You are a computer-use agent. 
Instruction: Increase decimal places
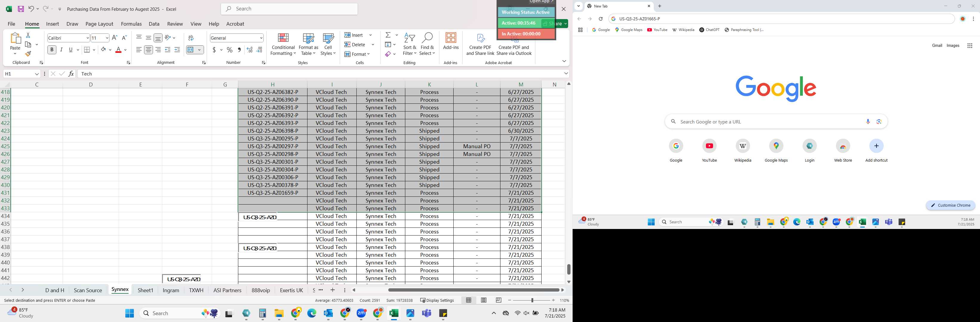250,50
